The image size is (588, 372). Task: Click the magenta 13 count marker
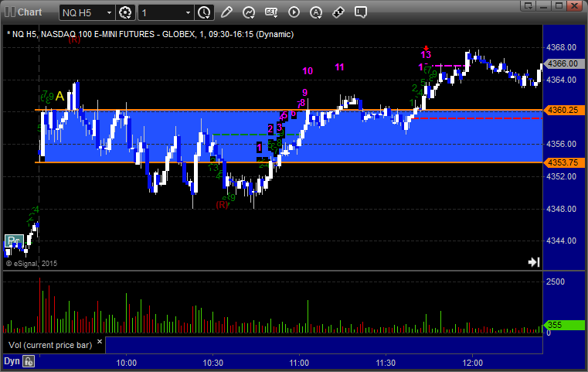pos(426,55)
